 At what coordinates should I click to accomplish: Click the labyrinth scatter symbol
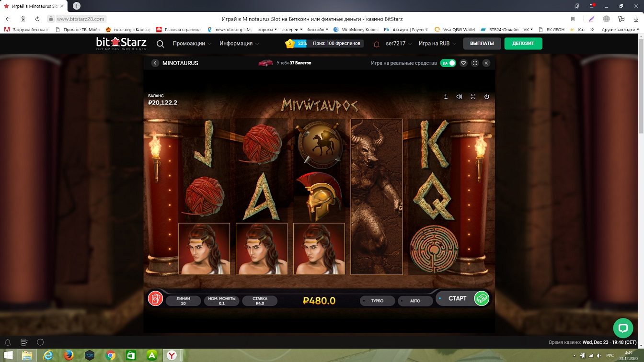434,249
